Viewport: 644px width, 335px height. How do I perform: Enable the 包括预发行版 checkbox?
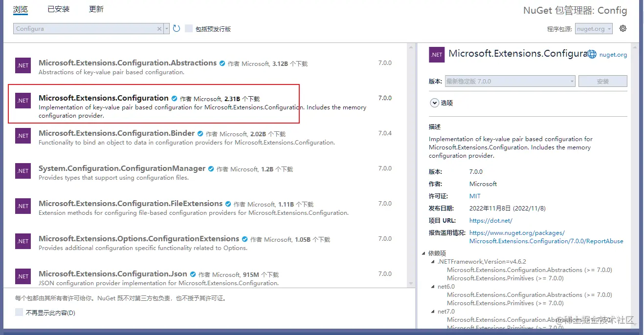(189, 29)
